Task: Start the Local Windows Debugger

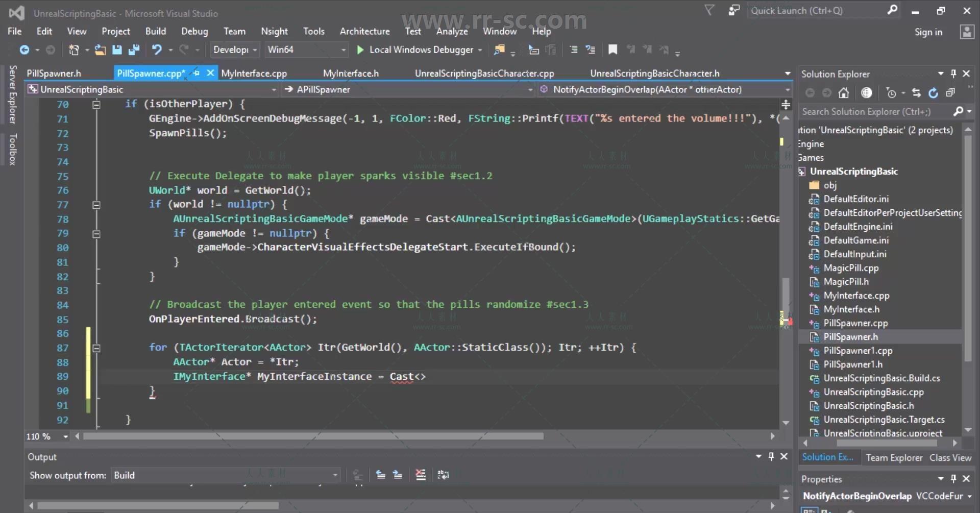Action: click(x=360, y=50)
